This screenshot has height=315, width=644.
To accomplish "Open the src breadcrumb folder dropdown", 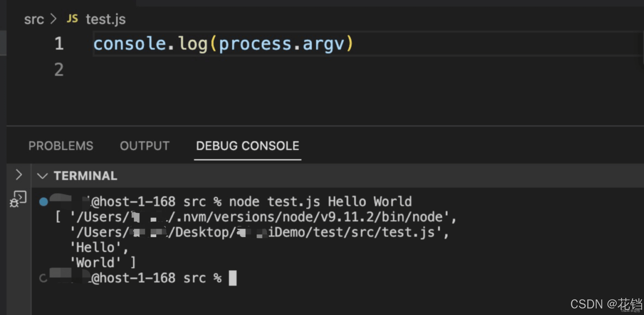I will point(34,19).
